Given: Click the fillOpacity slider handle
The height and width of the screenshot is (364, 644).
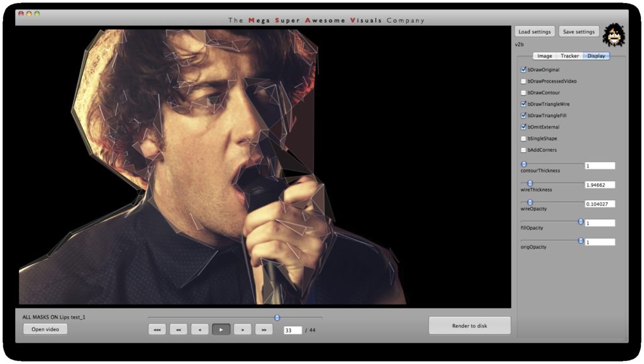Looking at the screenshot, I should (580, 221).
